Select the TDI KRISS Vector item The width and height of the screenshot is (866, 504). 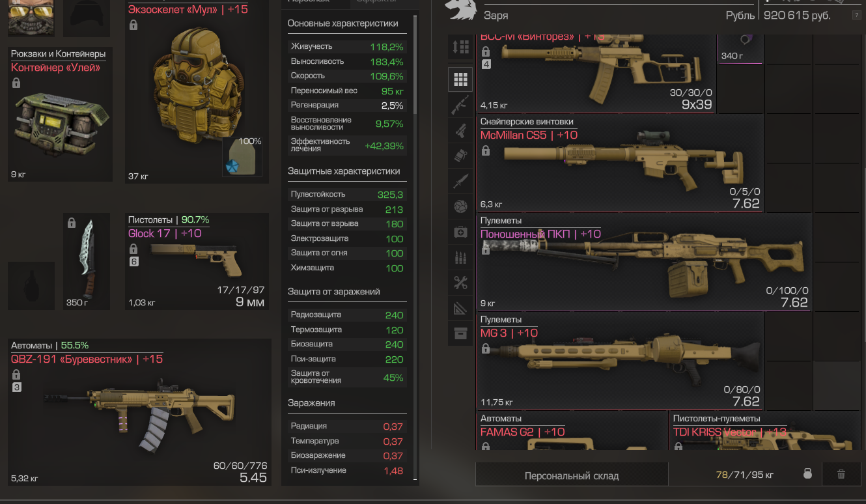(763, 431)
